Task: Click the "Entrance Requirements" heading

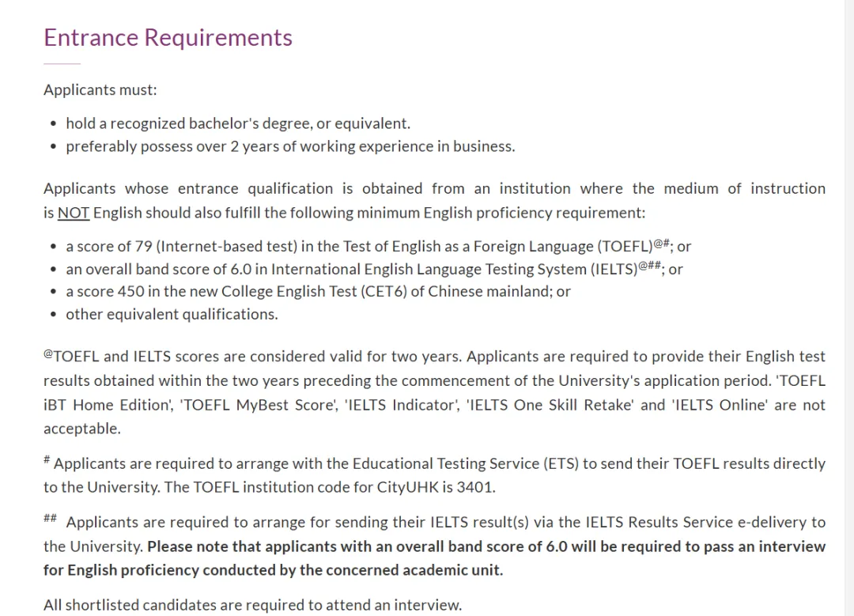Action: [168, 37]
